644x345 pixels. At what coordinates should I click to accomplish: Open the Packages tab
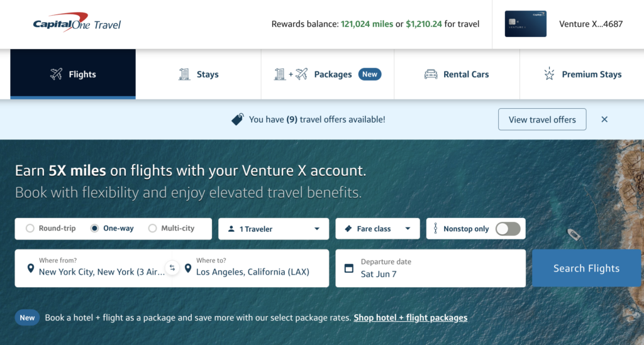(328, 74)
